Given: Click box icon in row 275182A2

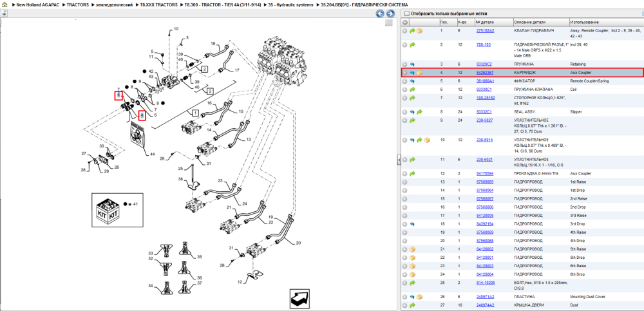Looking at the screenshot, I should point(420,31).
